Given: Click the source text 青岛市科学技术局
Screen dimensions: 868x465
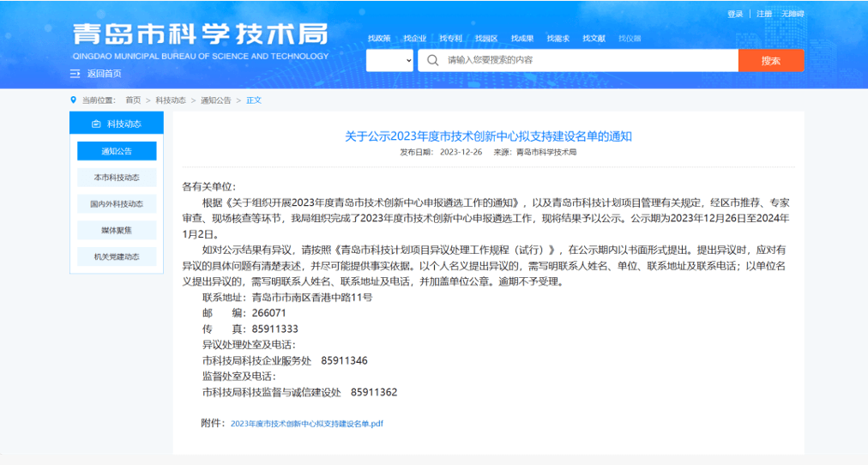Looking at the screenshot, I should click(546, 152).
